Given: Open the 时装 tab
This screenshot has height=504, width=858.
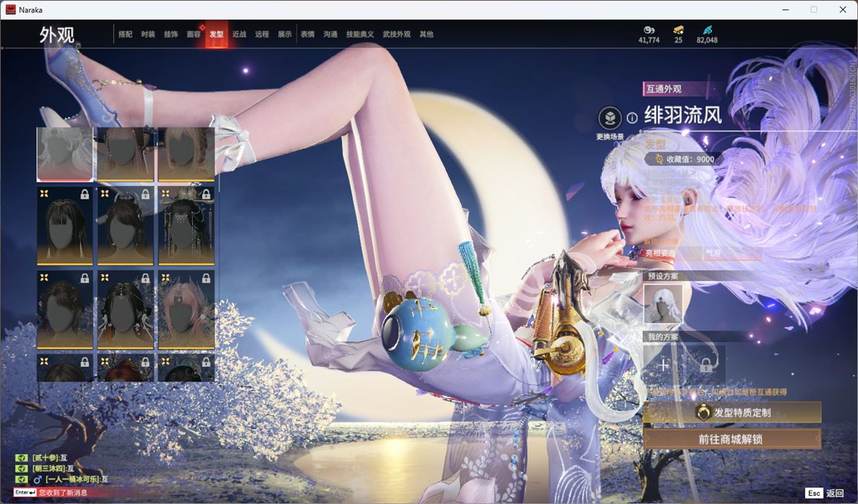Looking at the screenshot, I should click(148, 34).
